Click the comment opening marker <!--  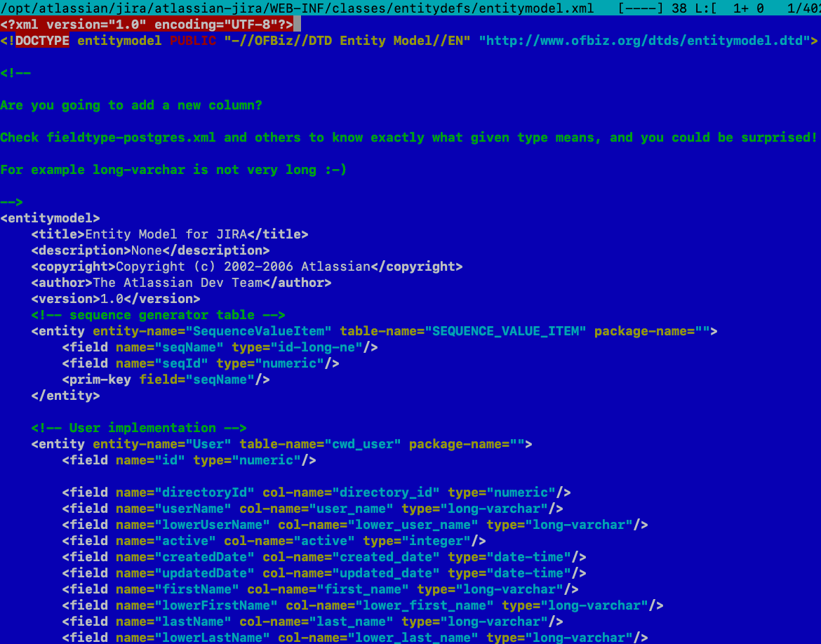(x=15, y=73)
